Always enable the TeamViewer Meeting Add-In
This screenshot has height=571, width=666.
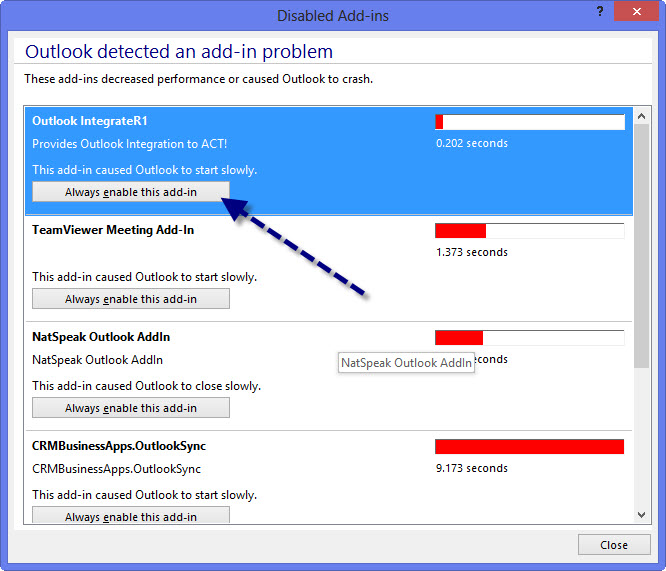point(131,299)
